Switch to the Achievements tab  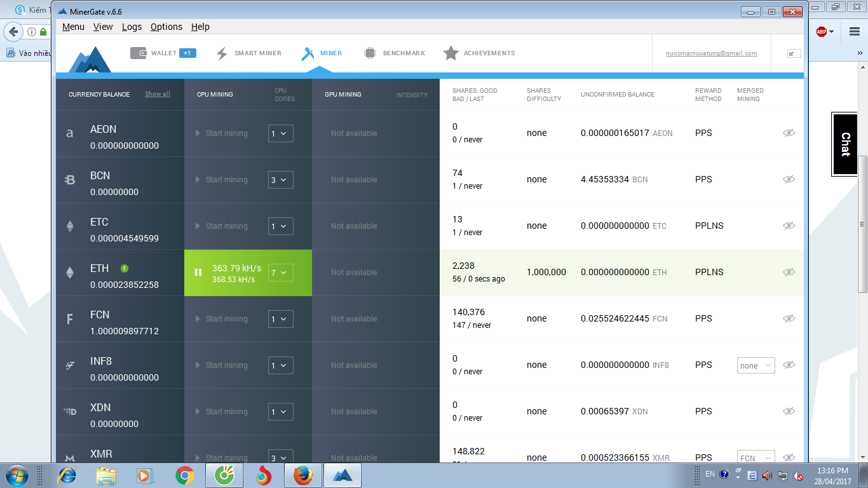[479, 53]
